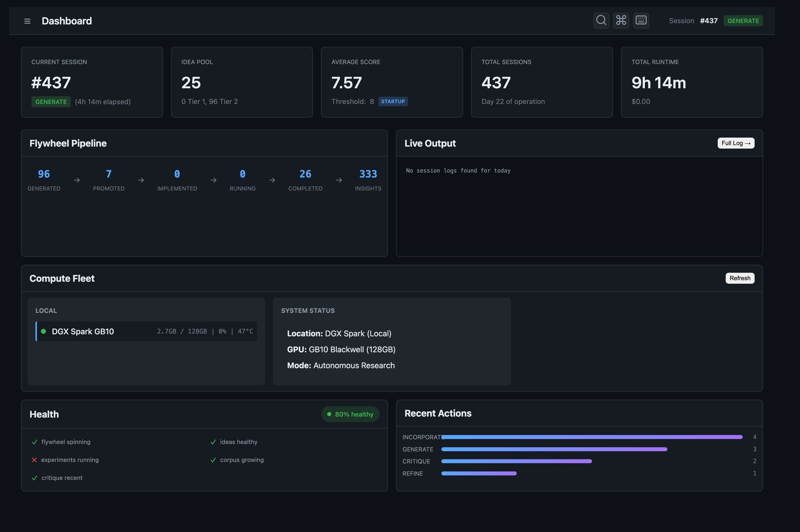Open the command palette icon
The width and height of the screenshot is (800, 532).
[621, 21]
